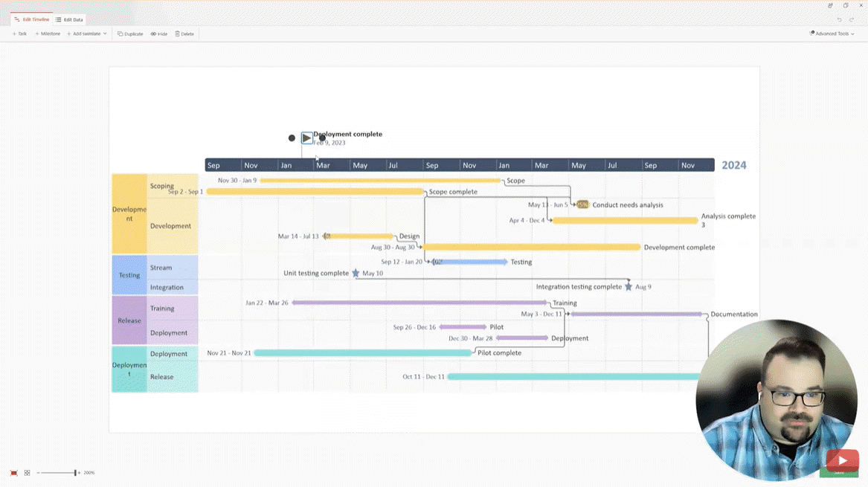Select the purple Training task bar
Image resolution: width=868 pixels, height=487 pixels.
[419, 303]
